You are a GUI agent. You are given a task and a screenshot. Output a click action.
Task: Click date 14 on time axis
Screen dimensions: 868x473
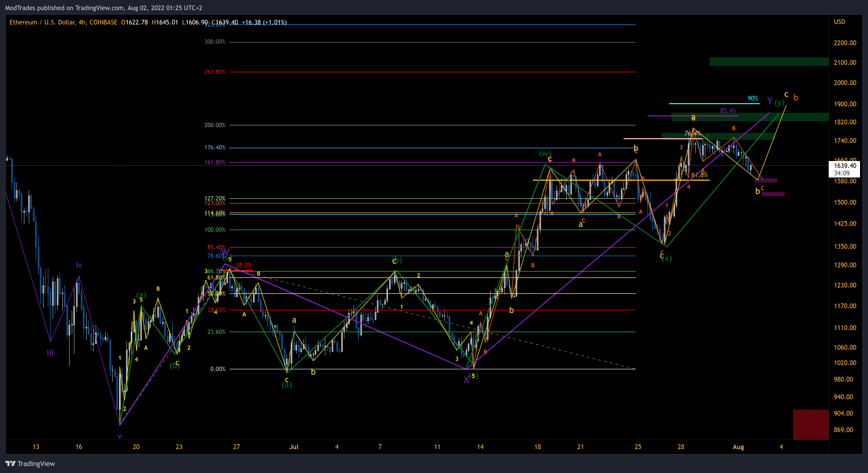pos(481,447)
